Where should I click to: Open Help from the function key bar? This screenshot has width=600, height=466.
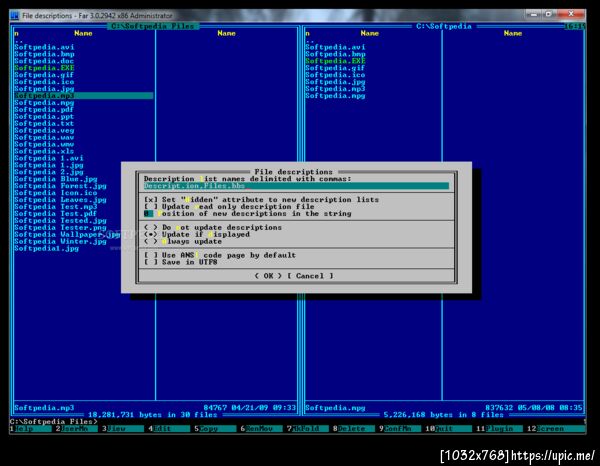click(x=33, y=429)
